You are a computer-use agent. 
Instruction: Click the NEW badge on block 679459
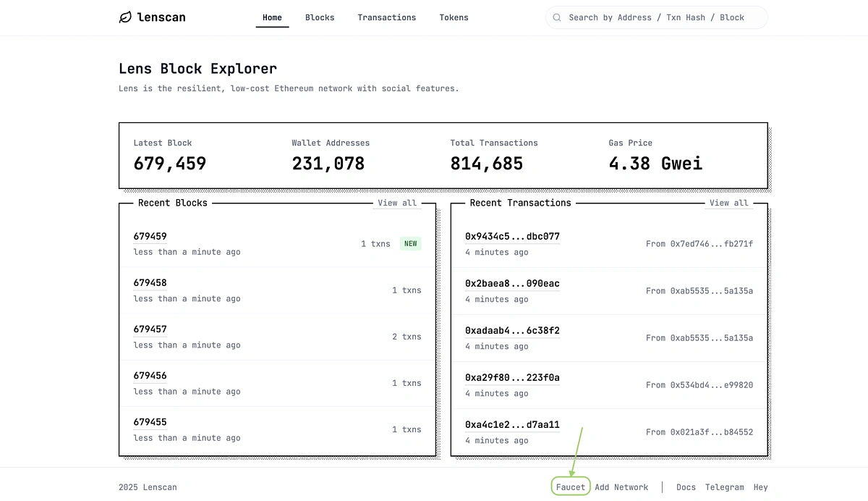(411, 244)
